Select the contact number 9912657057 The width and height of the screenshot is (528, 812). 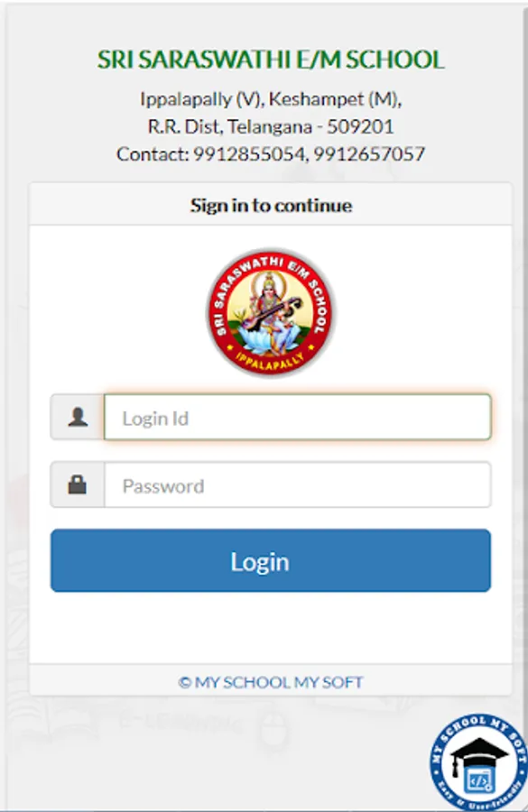click(369, 153)
